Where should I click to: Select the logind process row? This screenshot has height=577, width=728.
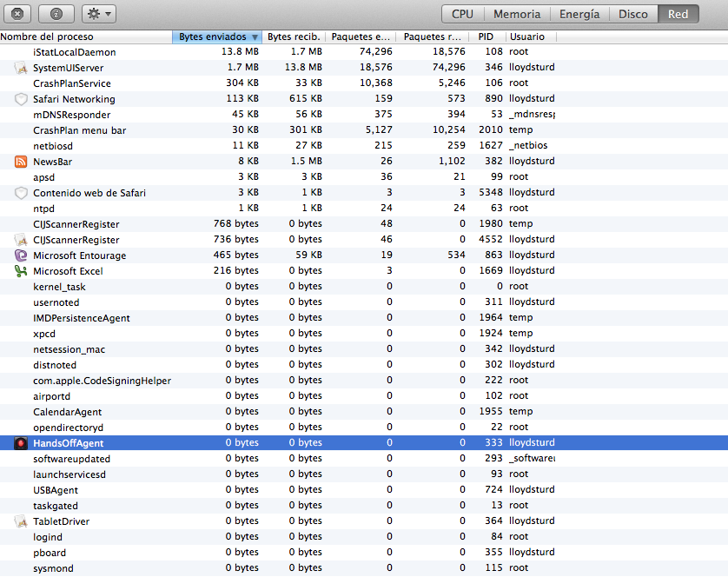(364, 536)
